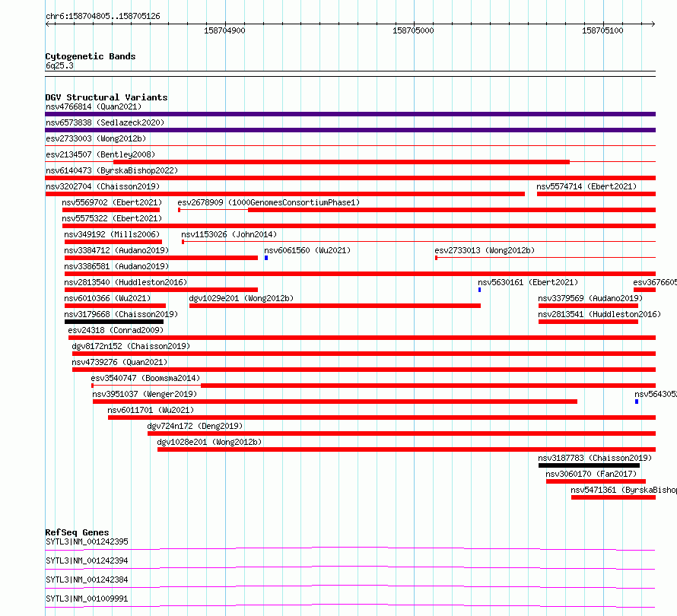
Task: Open nsv5569702 (Ebert2021) entry
Action: 112,202
